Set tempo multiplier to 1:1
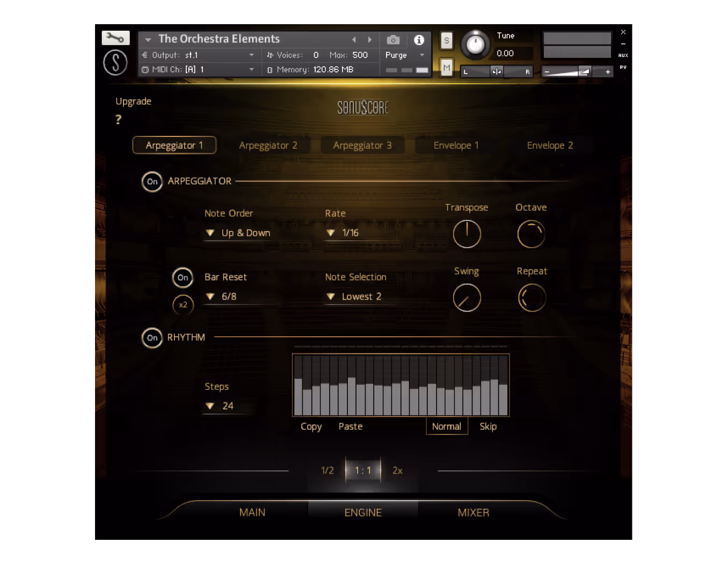The image size is (728, 564). (363, 471)
